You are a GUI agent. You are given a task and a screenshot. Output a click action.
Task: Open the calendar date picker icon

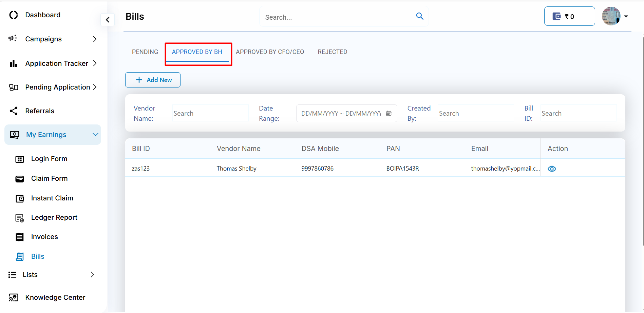click(x=389, y=113)
